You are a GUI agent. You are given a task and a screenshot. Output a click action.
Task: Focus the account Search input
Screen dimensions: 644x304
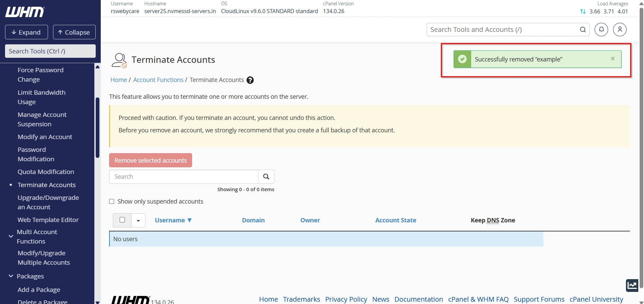tap(183, 177)
